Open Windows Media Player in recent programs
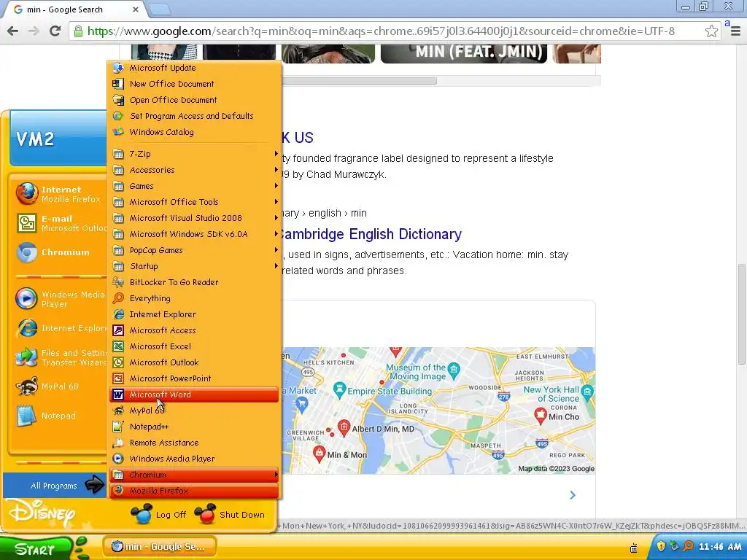The height and width of the screenshot is (560, 747). [60, 299]
